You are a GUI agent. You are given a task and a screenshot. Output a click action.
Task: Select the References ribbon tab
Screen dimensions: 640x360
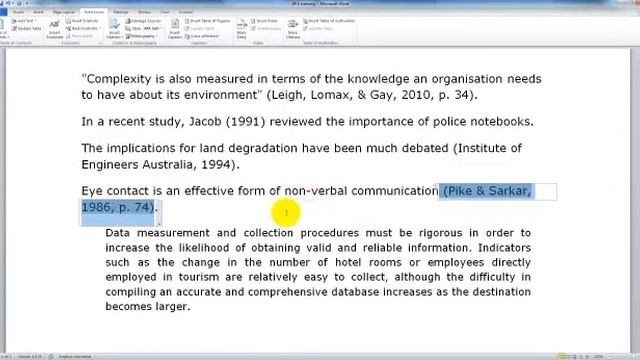point(93,12)
